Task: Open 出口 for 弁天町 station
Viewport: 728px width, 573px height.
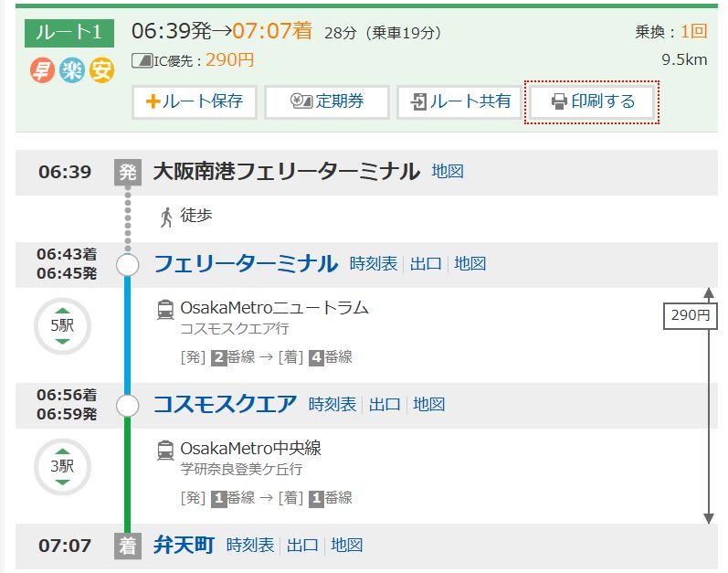Action: [302, 546]
